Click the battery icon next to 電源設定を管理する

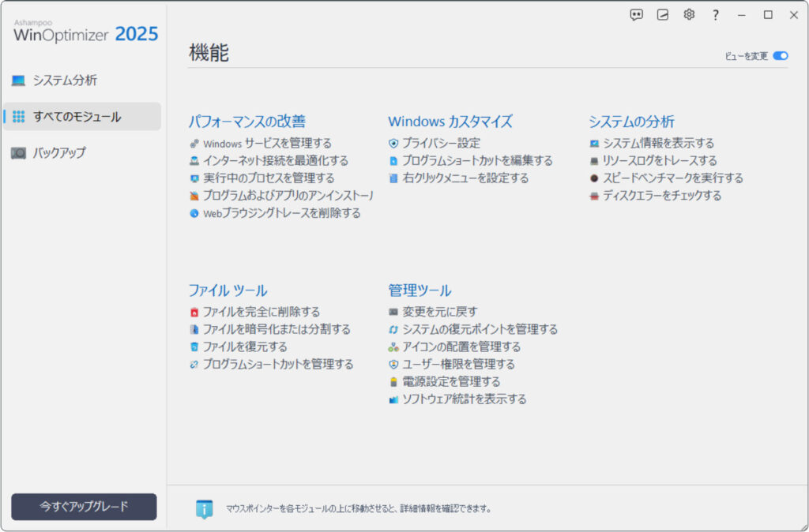click(x=393, y=382)
